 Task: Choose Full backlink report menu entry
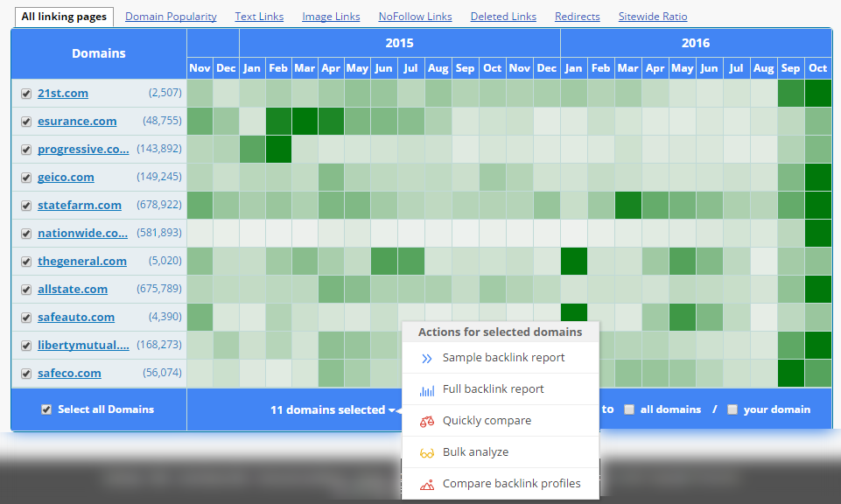click(x=501, y=389)
